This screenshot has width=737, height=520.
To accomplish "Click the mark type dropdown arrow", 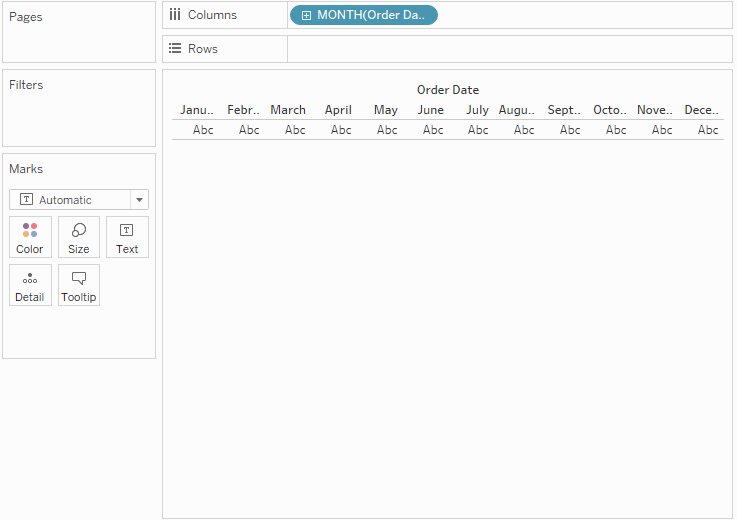I will 139,200.
